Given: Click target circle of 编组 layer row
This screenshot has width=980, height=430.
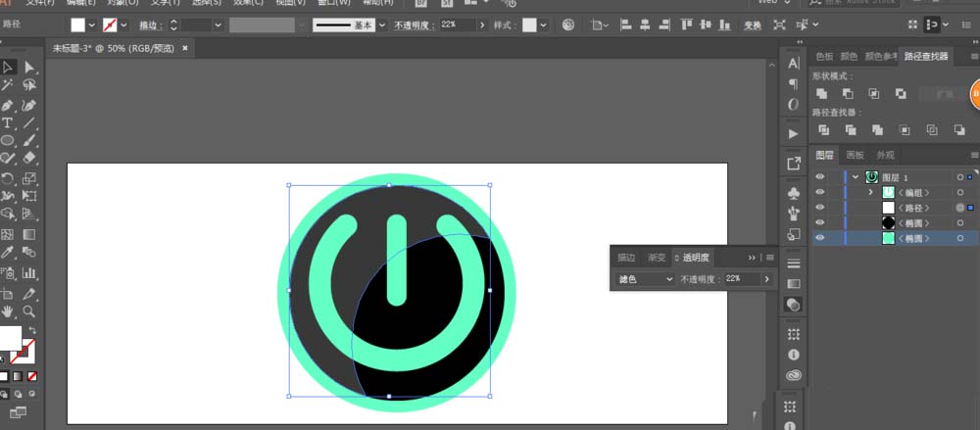Looking at the screenshot, I should [x=960, y=193].
